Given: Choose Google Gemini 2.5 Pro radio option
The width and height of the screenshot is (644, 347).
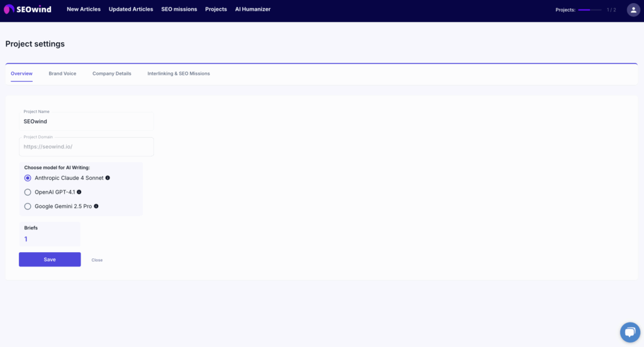Looking at the screenshot, I should [28, 206].
